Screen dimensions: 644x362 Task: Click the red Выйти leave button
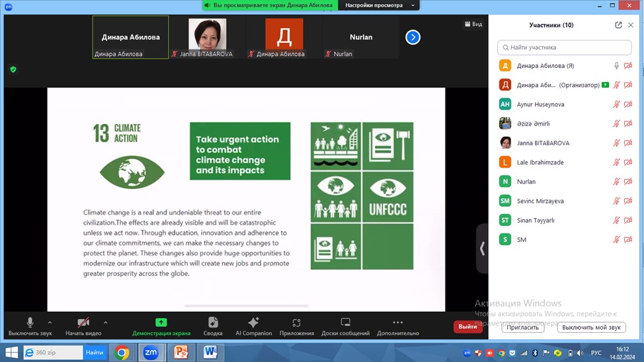click(467, 327)
